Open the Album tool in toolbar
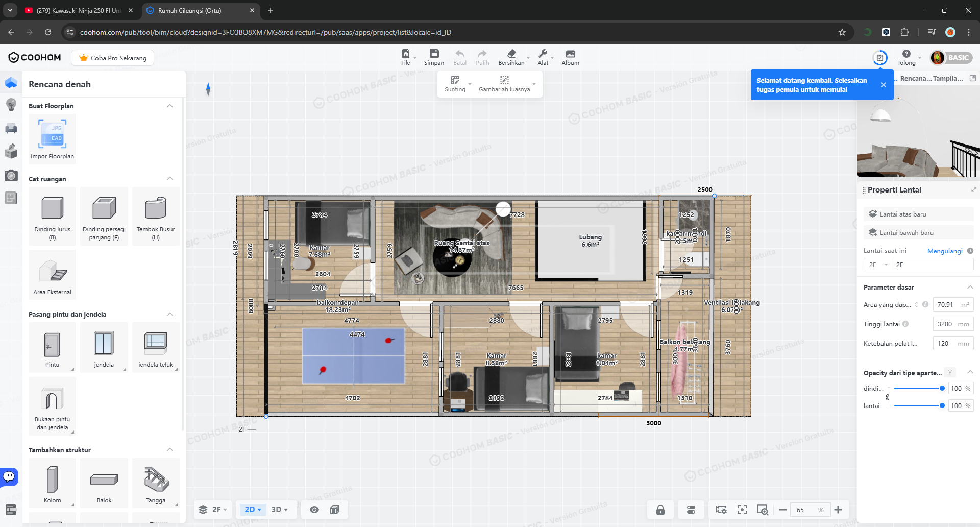Viewport: 980px width, 527px height. point(570,54)
